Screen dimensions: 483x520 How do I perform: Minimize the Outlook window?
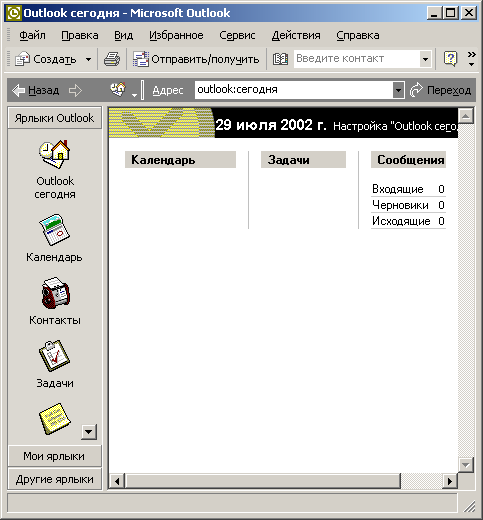point(434,13)
